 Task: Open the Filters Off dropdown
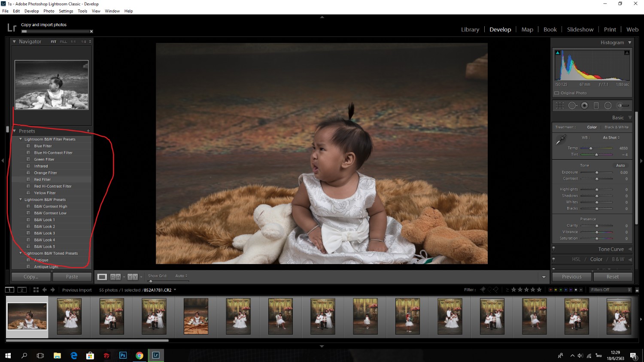pos(611,290)
